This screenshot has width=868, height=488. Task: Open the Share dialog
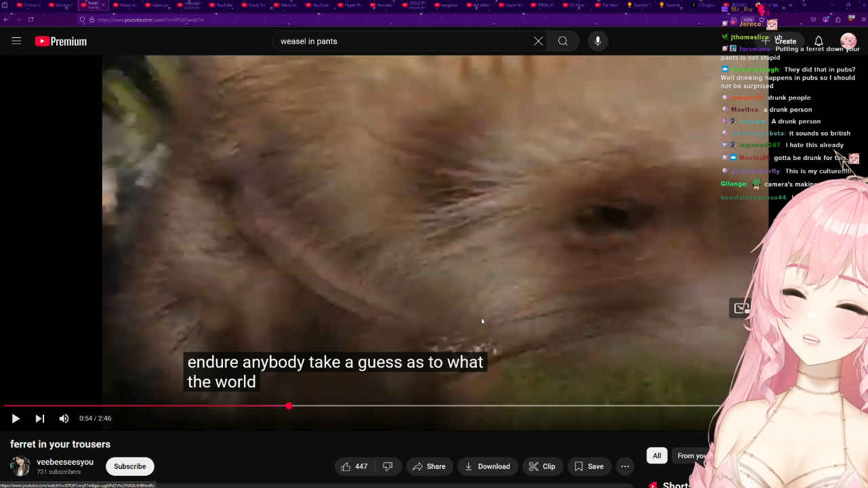tap(428, 466)
